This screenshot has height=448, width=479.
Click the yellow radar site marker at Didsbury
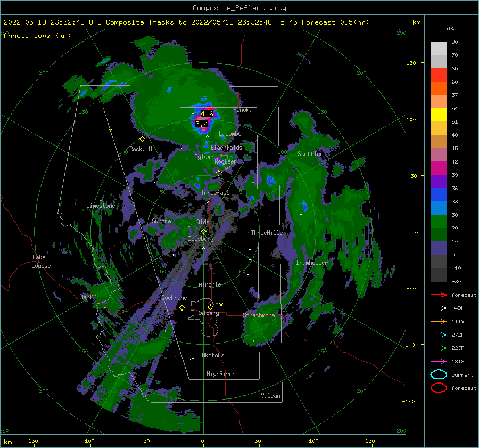click(x=203, y=232)
